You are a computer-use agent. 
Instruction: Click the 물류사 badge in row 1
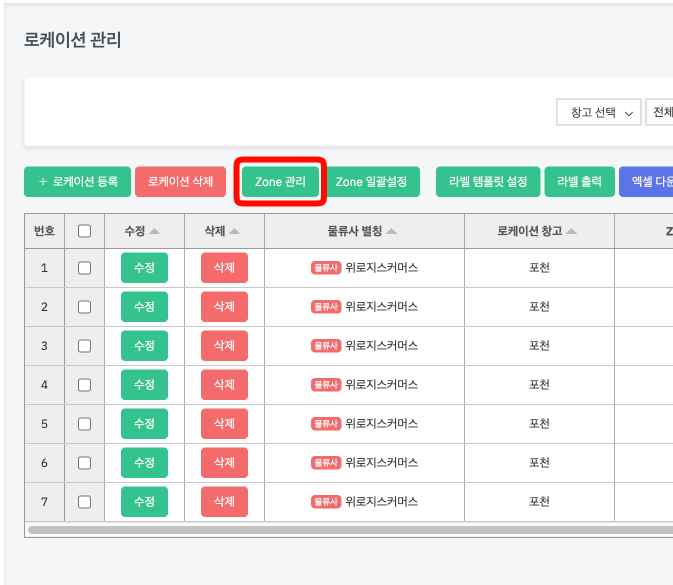click(326, 268)
